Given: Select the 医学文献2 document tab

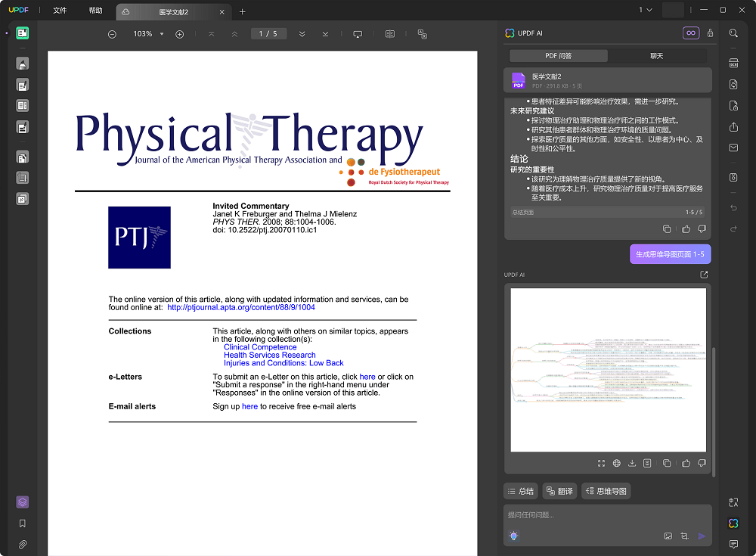Looking at the screenshot, I should click(174, 12).
